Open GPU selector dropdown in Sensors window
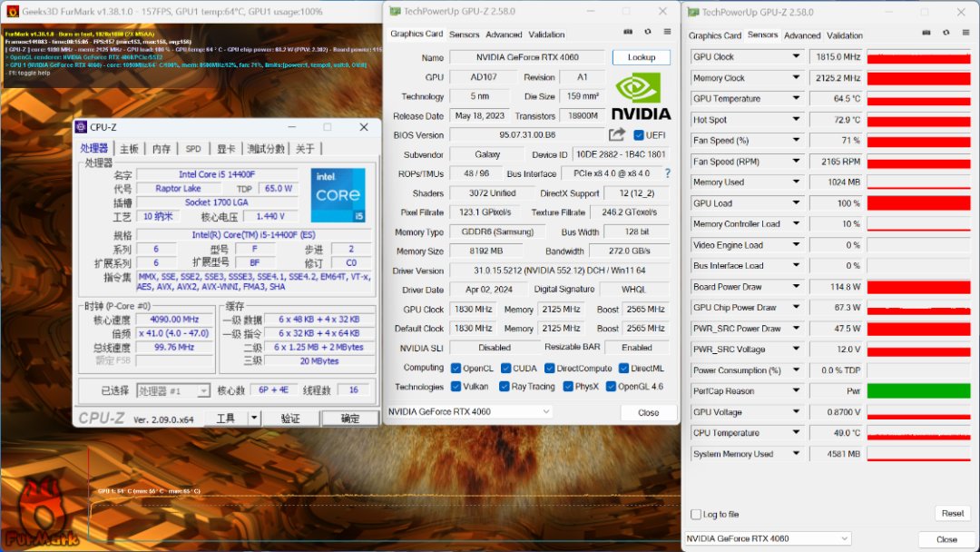The image size is (980, 552). 768,538
